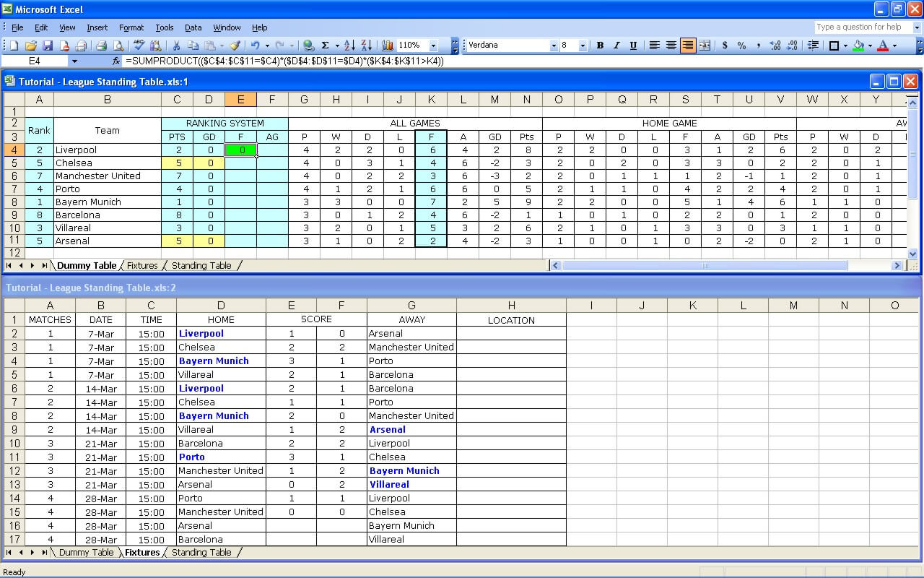Open the Verdana font name dropdown
The height and width of the screenshot is (578, 924).
tap(554, 46)
